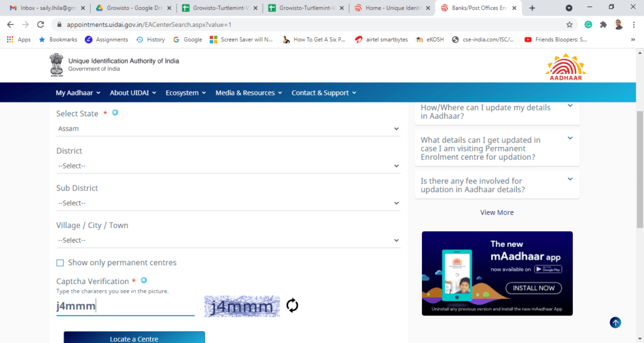Image resolution: width=644 pixels, height=343 pixels.
Task: Reload the page in the browser
Action: [40, 24]
